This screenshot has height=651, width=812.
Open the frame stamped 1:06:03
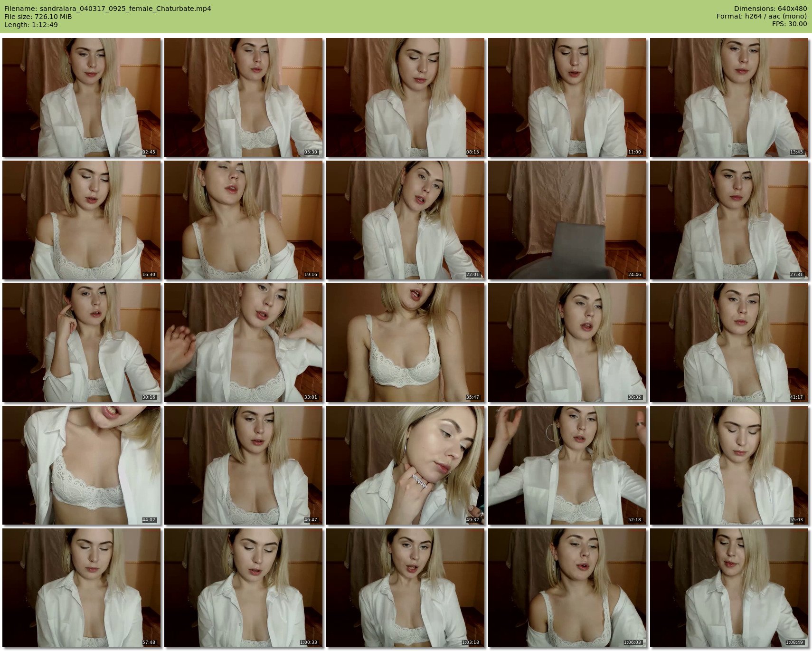[x=567, y=588]
